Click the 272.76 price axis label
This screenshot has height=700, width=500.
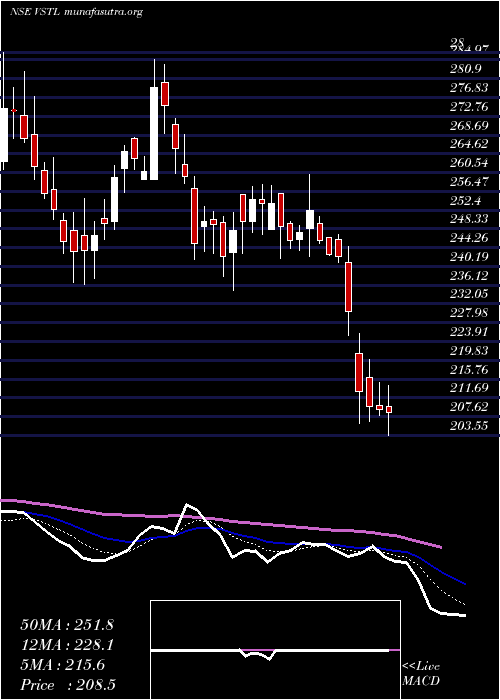coord(469,107)
